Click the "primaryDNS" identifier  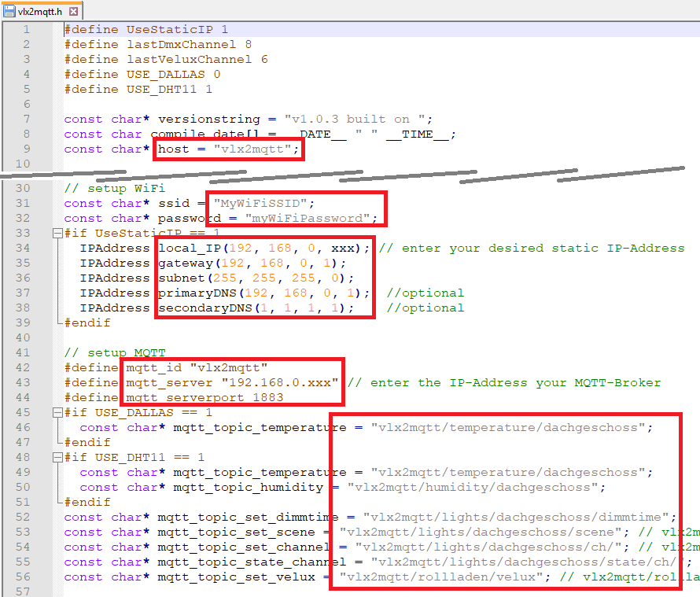tap(197, 293)
